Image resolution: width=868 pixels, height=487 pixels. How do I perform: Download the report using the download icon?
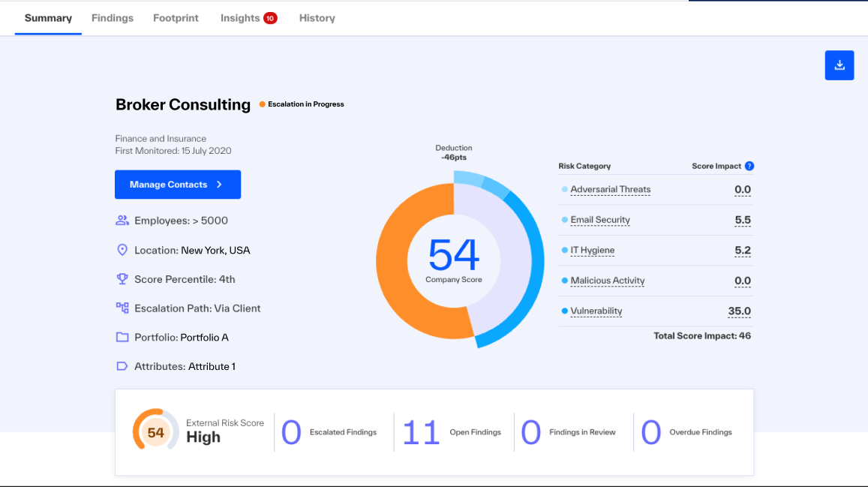(839, 65)
